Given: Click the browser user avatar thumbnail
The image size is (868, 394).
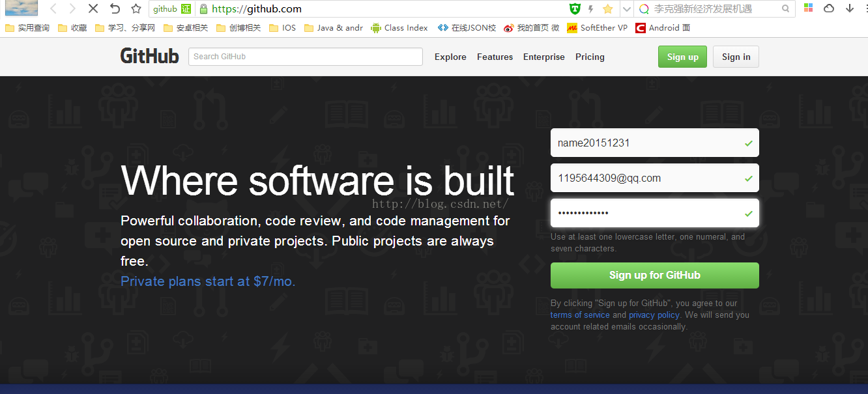Looking at the screenshot, I should (21, 8).
